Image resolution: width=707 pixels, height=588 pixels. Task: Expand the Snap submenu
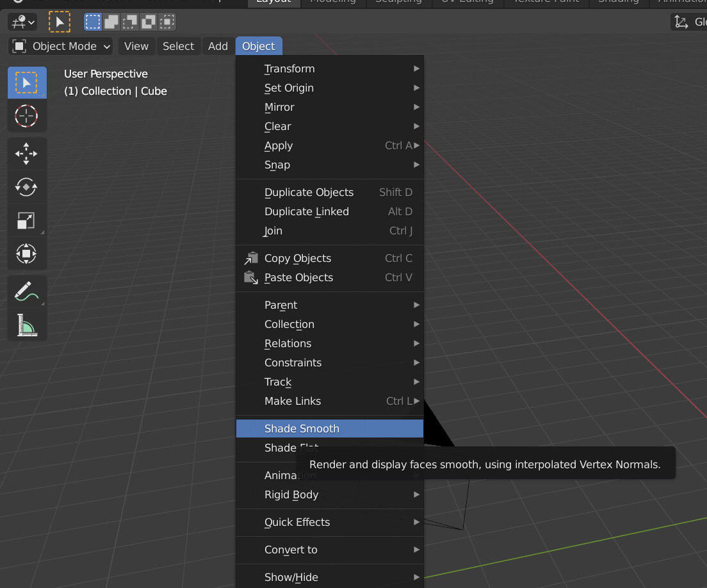click(330, 165)
